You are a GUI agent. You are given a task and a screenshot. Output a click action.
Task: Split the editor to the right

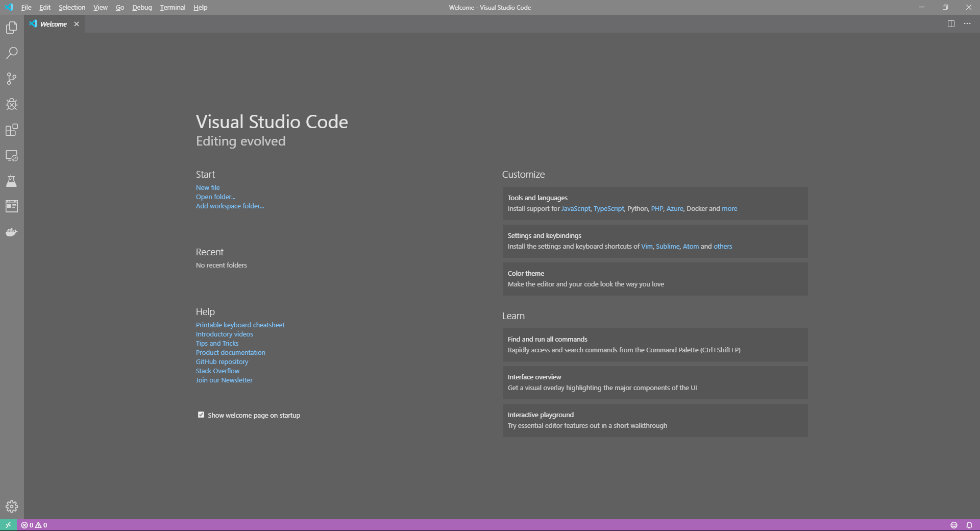click(951, 24)
